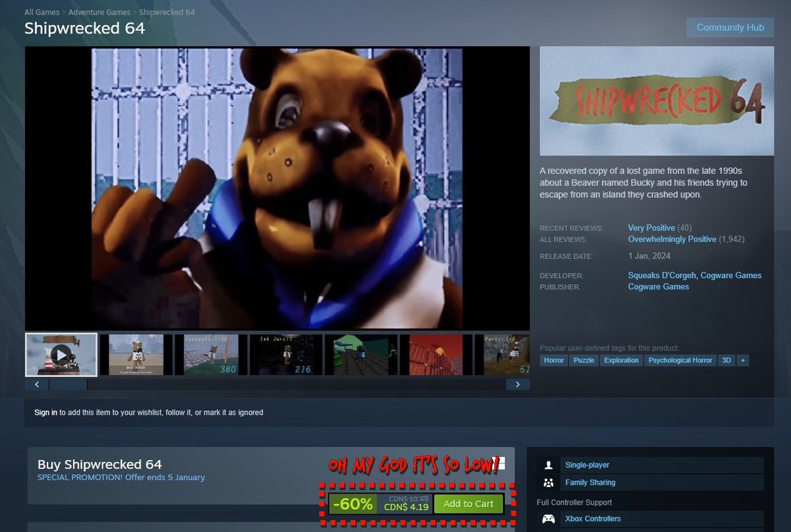This screenshot has height=532, width=791.
Task: Go to All Games breadcrumb
Action: 42,13
